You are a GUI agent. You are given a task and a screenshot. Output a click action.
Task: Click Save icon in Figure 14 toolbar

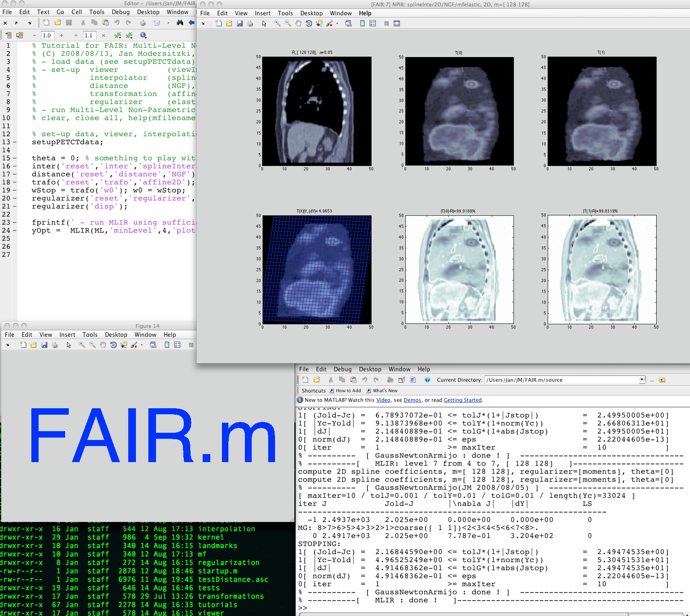[x=44, y=345]
